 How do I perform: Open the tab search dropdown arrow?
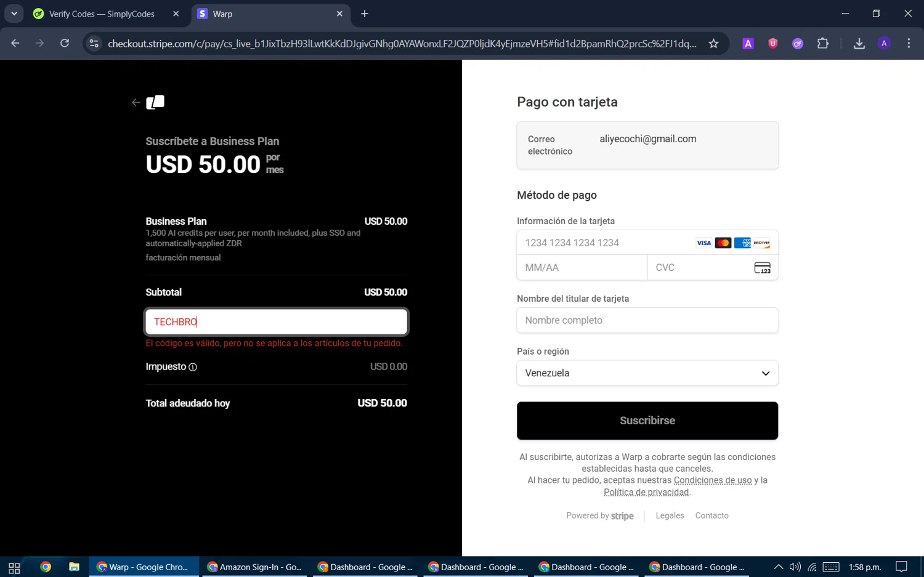14,14
